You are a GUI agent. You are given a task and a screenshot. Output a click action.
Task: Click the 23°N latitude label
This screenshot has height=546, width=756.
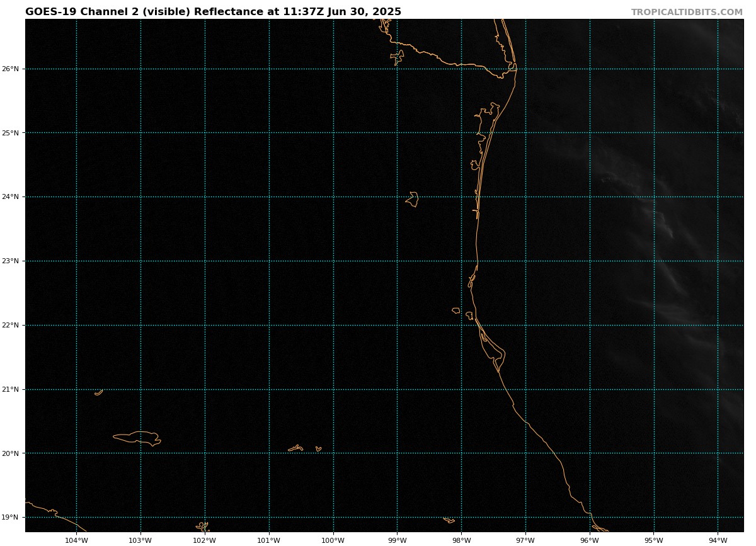11,261
